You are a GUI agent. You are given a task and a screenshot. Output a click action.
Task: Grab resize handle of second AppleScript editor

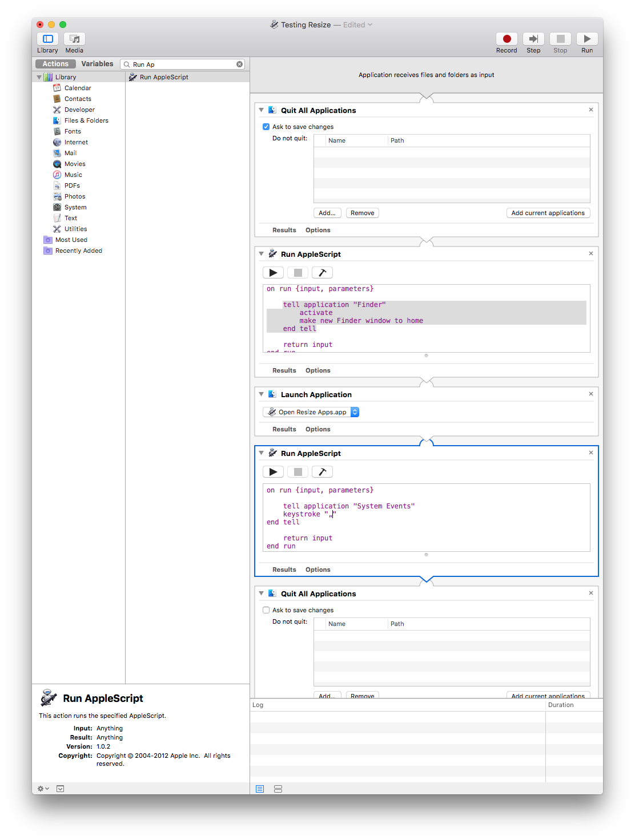426,555
